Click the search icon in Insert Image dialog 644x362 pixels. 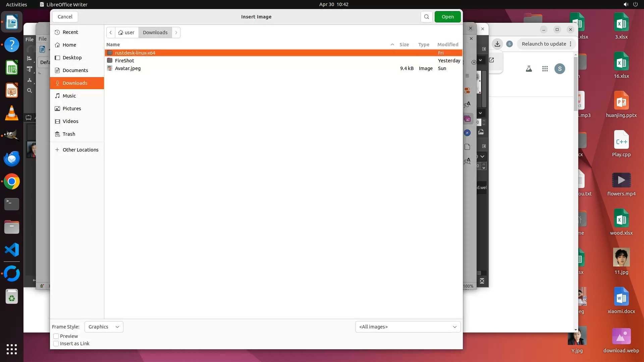click(426, 17)
